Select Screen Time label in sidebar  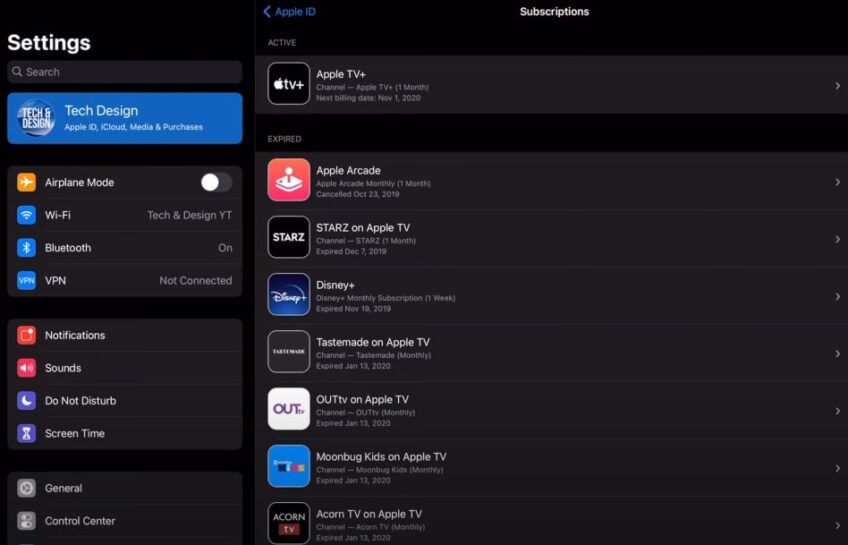pos(75,434)
